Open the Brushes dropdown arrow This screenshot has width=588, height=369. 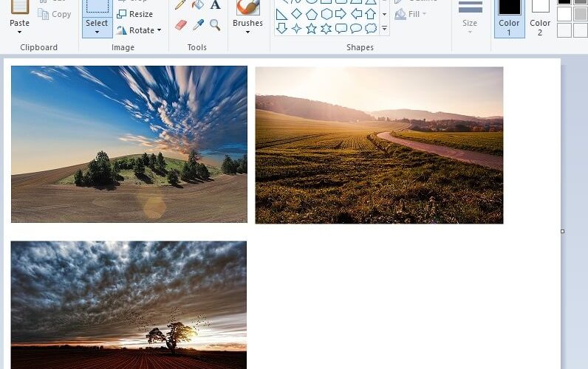pyautogui.click(x=247, y=32)
